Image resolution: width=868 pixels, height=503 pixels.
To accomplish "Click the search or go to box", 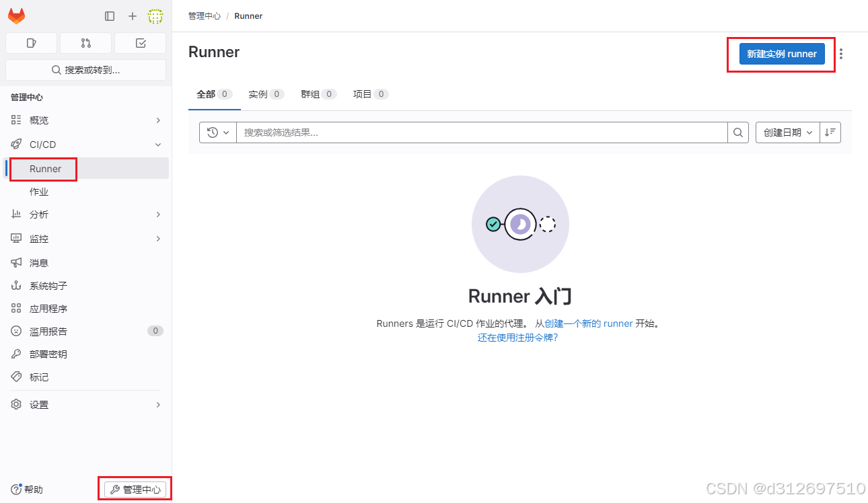I will 85,70.
